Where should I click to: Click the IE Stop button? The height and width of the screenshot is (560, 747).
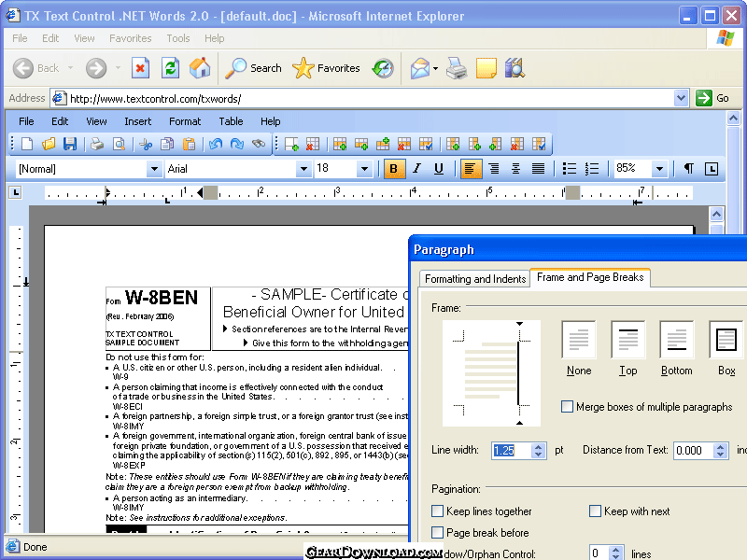click(x=141, y=68)
